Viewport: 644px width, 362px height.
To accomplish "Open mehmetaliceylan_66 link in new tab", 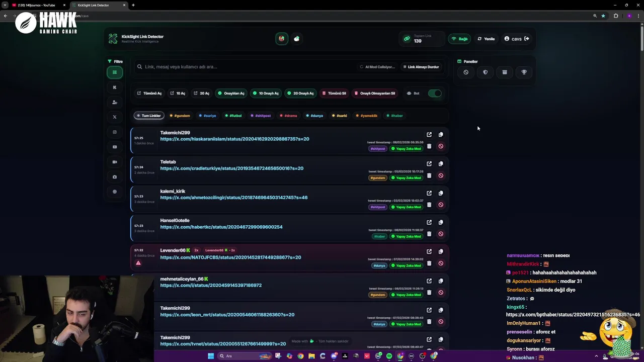I will [x=429, y=281].
